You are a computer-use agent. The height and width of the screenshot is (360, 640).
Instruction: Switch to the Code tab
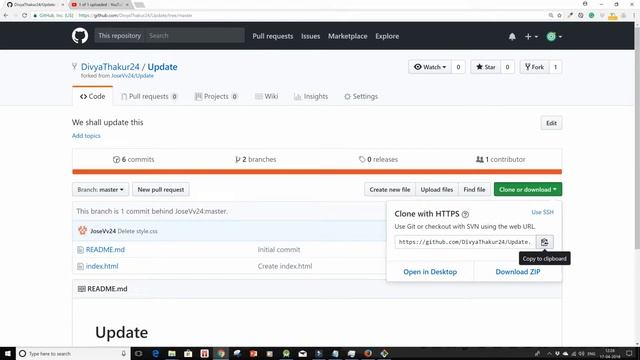coord(93,96)
